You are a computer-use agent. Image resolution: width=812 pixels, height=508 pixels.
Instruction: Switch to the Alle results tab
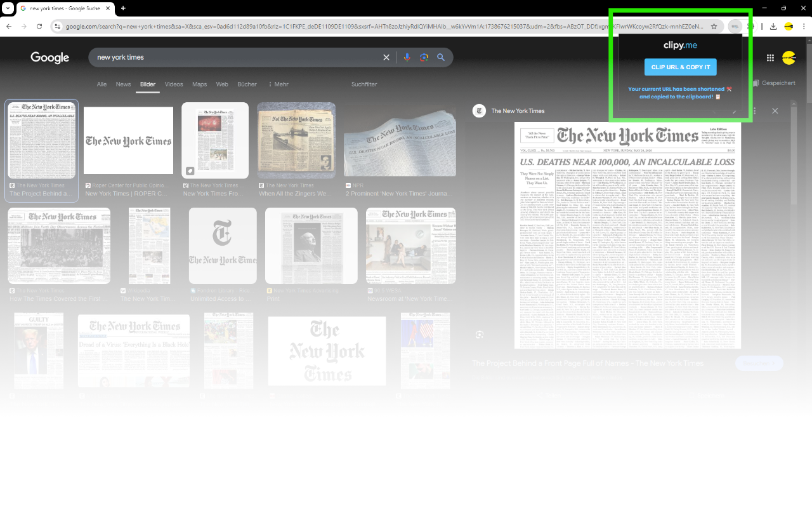(101, 84)
